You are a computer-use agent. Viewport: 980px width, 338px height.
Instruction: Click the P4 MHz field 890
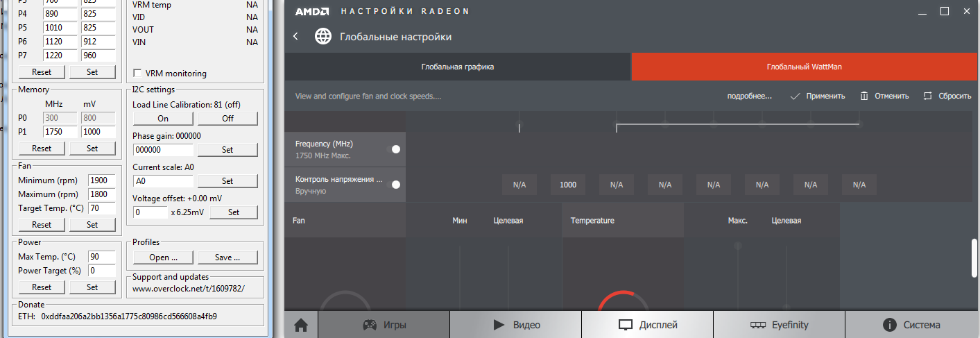coord(60,13)
